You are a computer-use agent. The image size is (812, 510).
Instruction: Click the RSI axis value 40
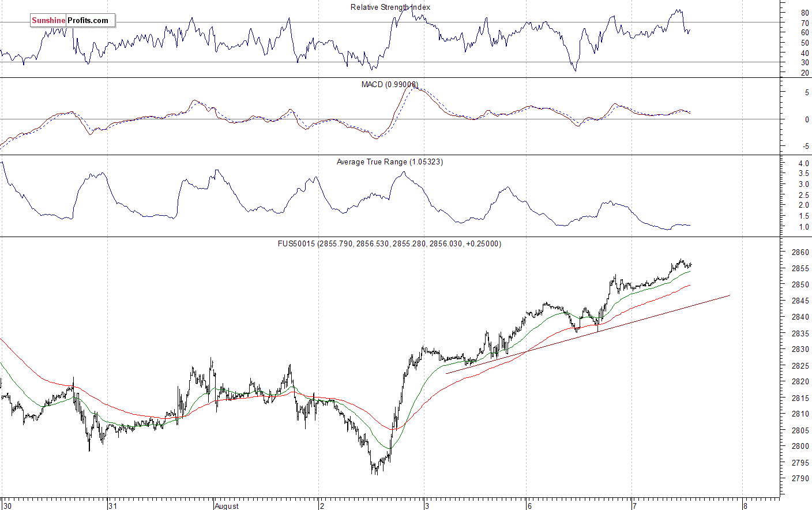(805, 53)
